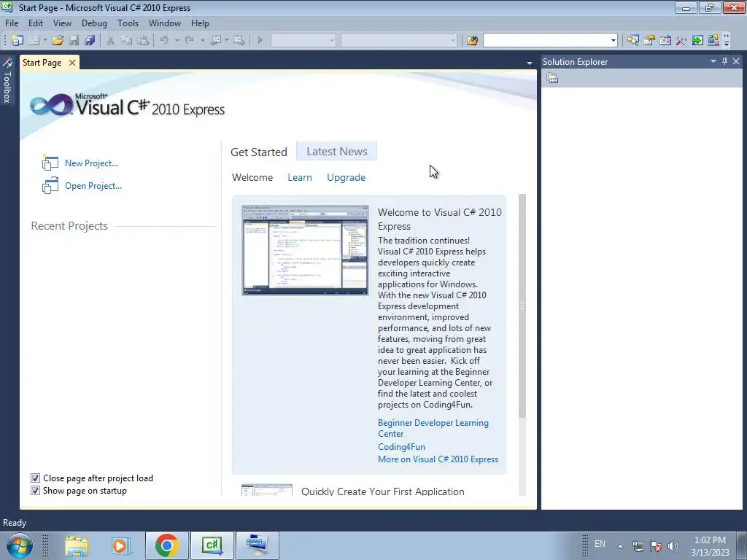
Task: Open the Help menu
Action: (200, 23)
